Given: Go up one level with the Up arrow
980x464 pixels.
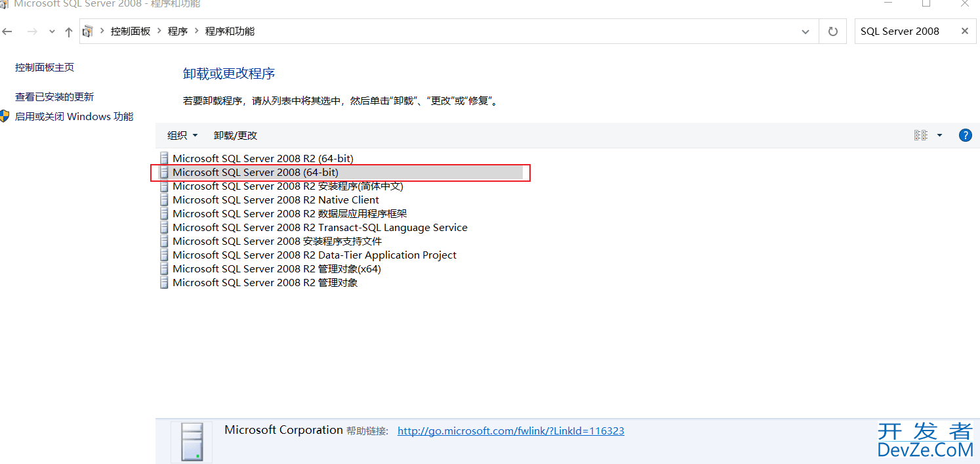Looking at the screenshot, I should pos(69,32).
